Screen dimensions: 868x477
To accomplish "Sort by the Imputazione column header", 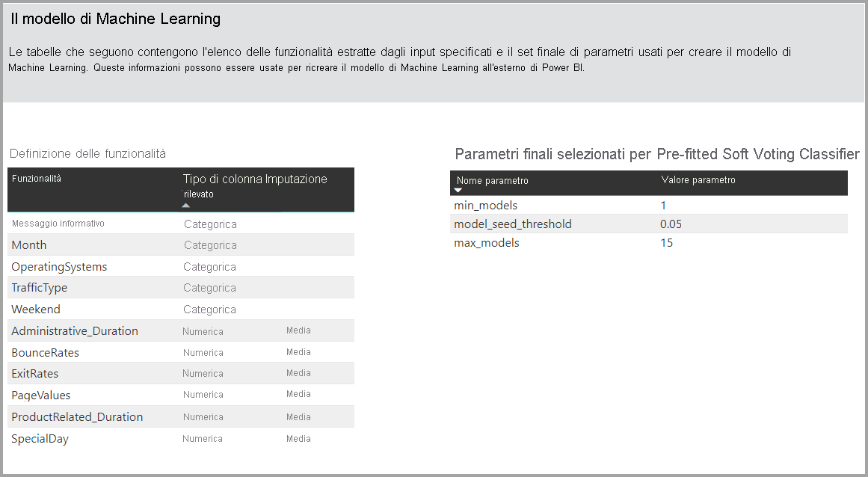I will (296, 179).
